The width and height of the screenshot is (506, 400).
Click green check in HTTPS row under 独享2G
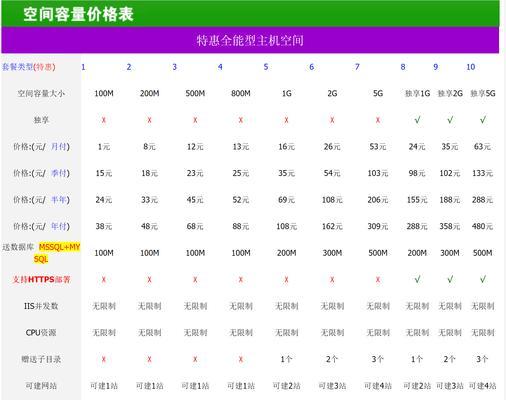(x=450, y=279)
